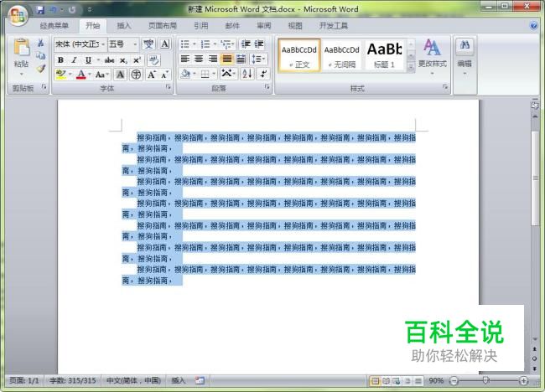Show or hide paragraph marks
The height and width of the screenshot is (392, 545).
pyautogui.click(x=263, y=74)
